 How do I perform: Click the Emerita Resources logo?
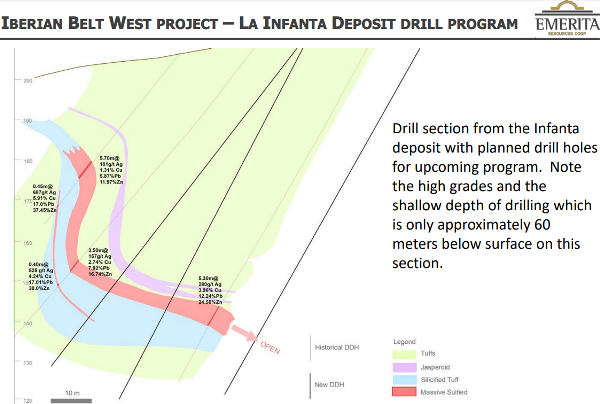(x=567, y=18)
